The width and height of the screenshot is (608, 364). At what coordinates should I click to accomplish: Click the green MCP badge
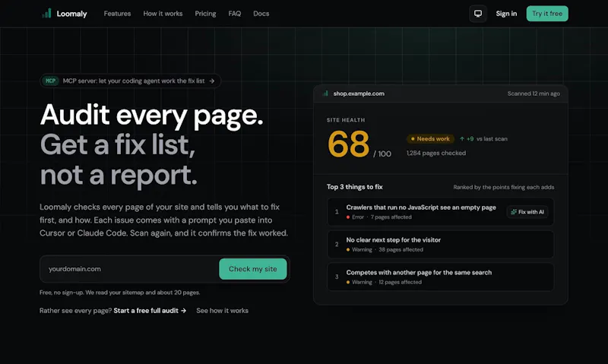(50, 81)
